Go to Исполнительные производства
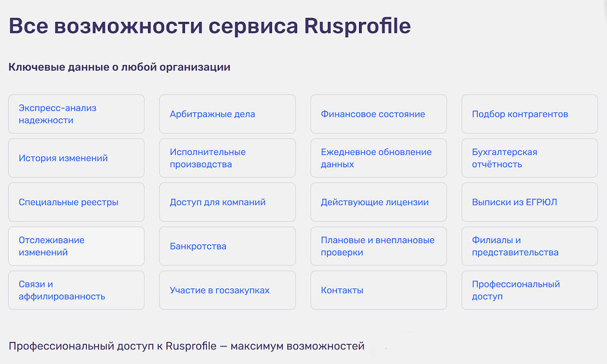The width and height of the screenshot is (607, 364). click(227, 158)
